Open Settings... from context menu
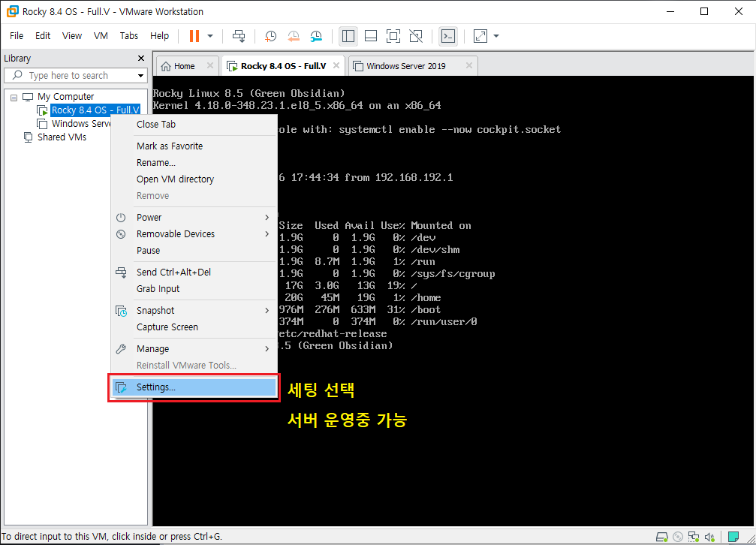 click(194, 387)
